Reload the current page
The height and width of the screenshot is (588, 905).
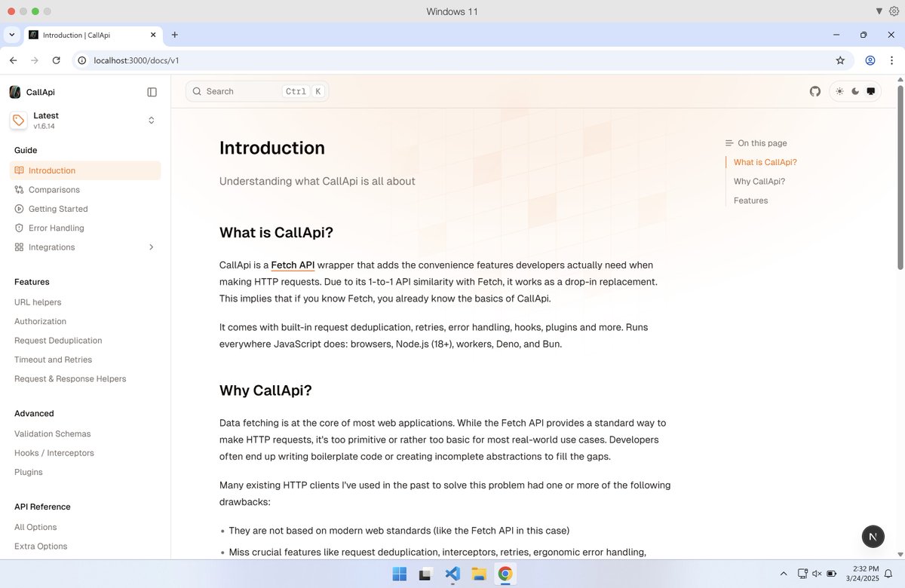(x=56, y=60)
